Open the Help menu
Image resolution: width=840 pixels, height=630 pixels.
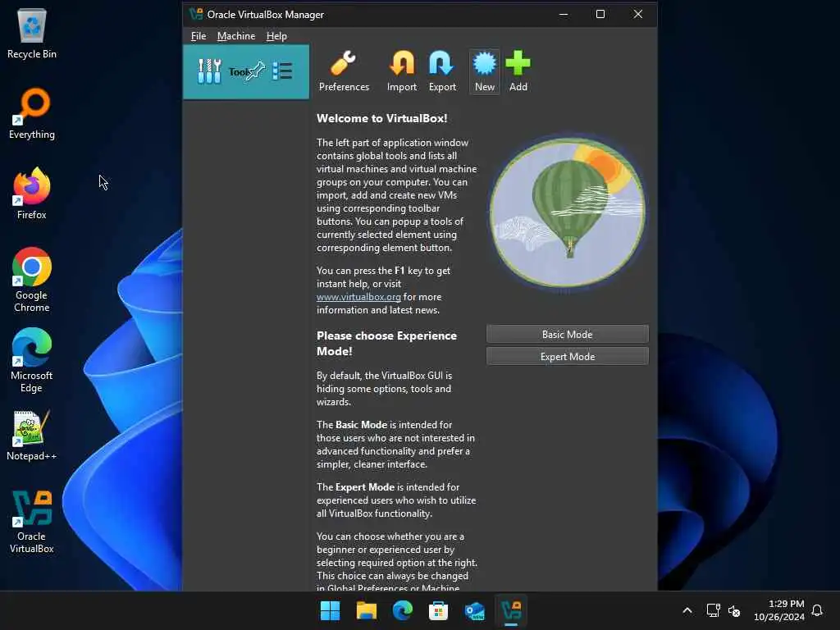tap(276, 36)
